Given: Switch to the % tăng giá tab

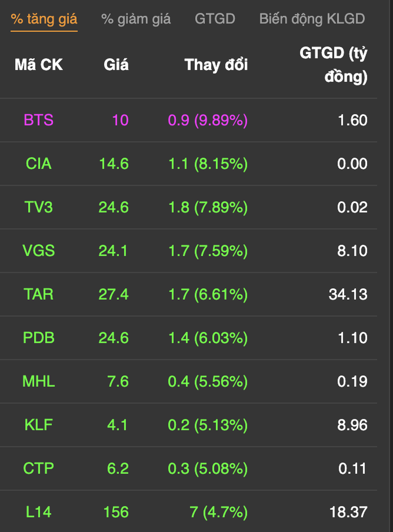Looking at the screenshot, I should 44,19.
